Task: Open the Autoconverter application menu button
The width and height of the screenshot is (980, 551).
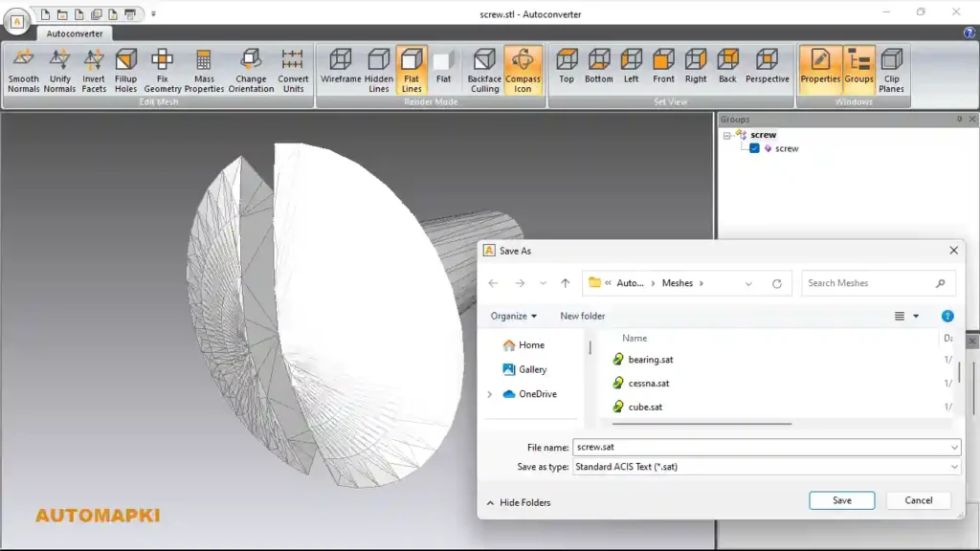Action: click(17, 21)
